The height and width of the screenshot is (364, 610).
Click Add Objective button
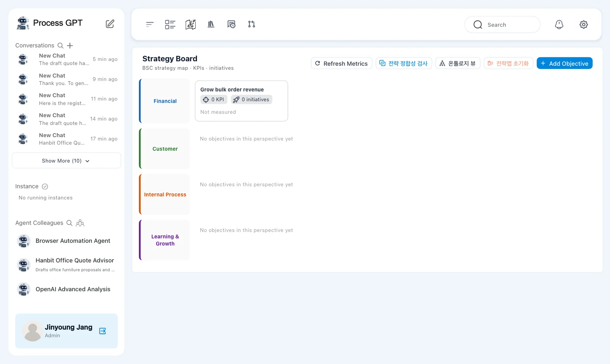[565, 63]
